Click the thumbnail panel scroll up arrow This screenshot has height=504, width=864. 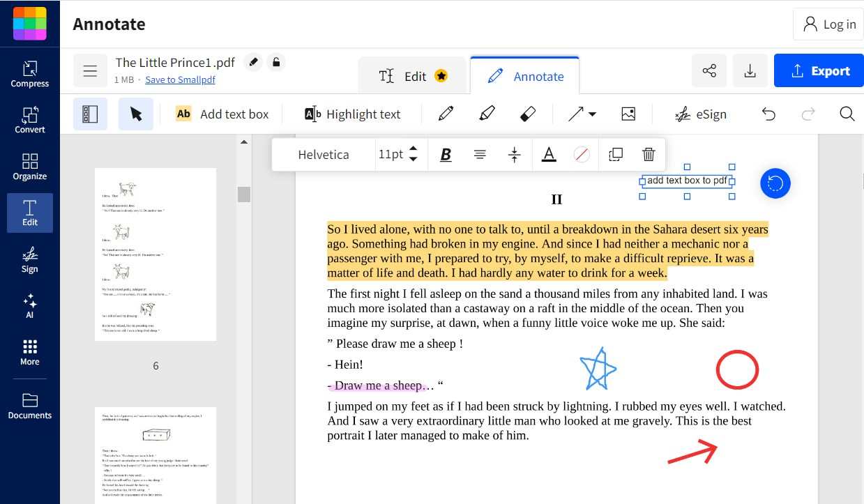point(243,142)
